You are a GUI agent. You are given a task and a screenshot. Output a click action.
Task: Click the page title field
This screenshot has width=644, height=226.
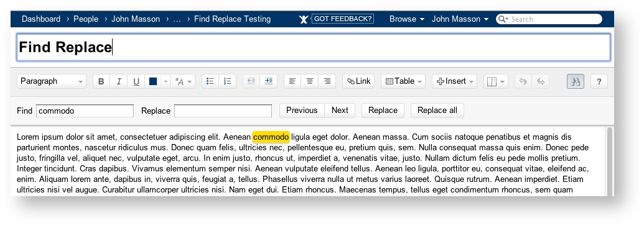(x=314, y=48)
